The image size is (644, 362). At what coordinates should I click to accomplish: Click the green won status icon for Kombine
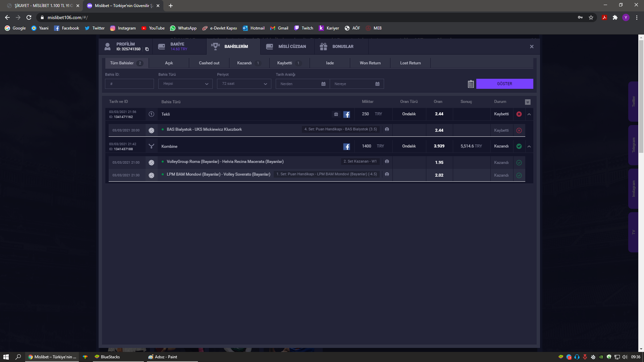coord(519,146)
